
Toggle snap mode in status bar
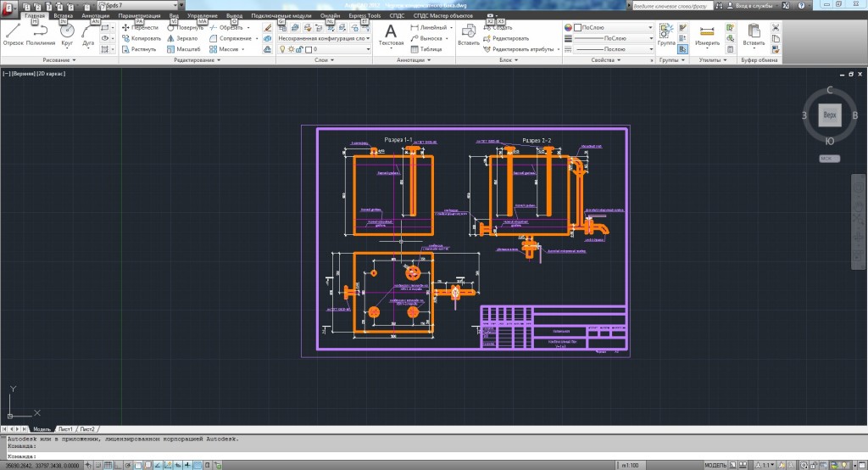point(98,465)
